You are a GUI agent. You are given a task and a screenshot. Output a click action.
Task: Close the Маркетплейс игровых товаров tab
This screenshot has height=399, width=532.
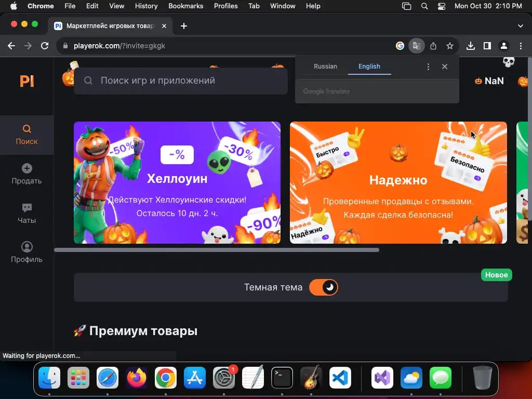[164, 26]
